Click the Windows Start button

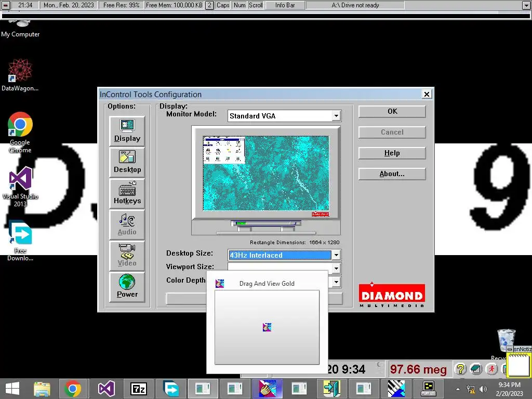tap(12, 389)
